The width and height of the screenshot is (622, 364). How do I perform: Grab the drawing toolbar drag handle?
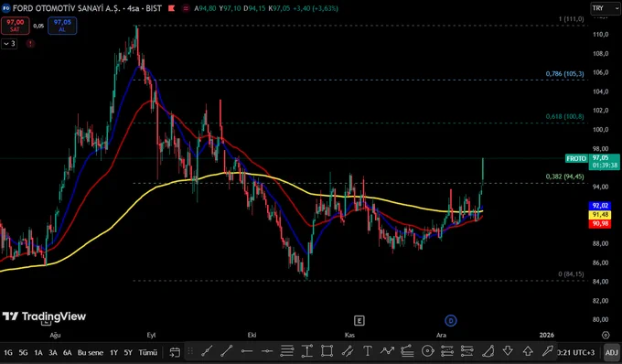coord(190,351)
